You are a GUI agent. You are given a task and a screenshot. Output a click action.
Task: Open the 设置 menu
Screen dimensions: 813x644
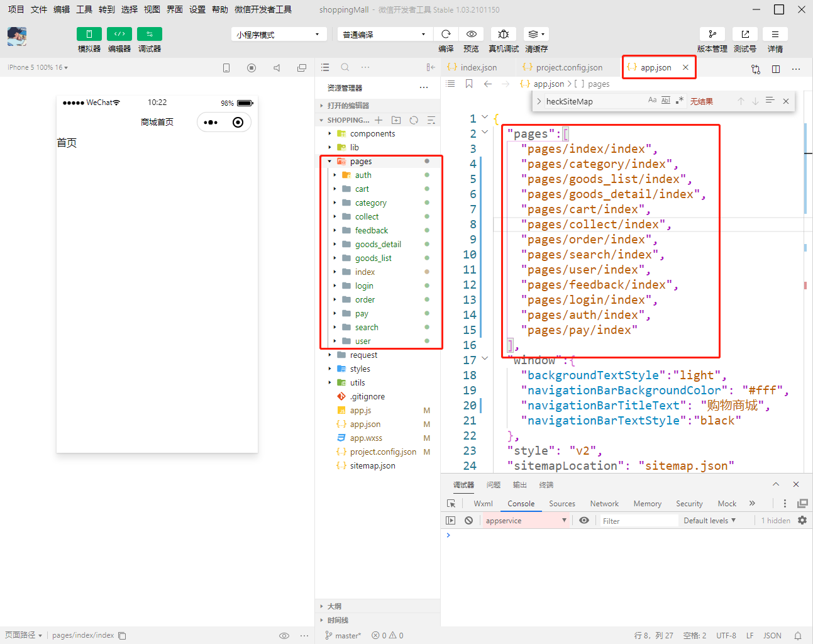click(197, 9)
